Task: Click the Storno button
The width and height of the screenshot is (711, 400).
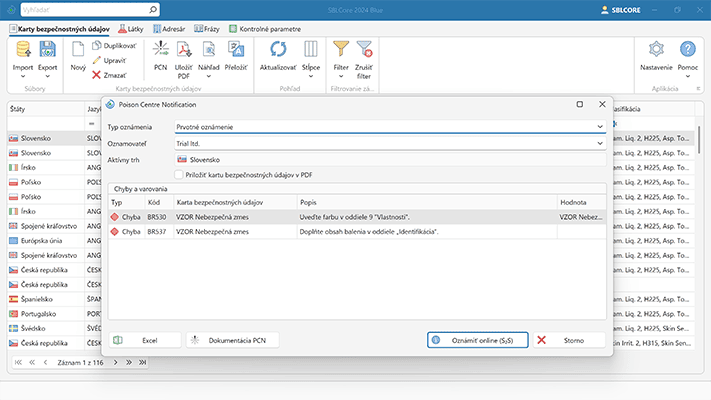Action: click(x=570, y=340)
